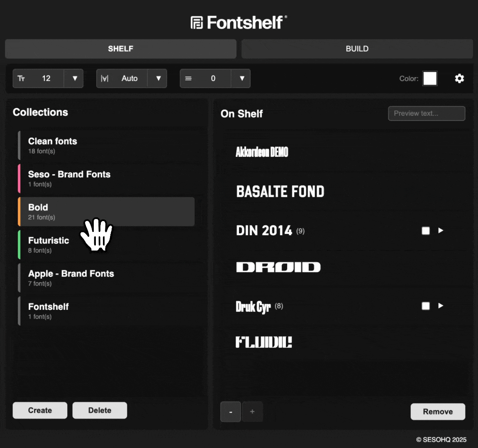The width and height of the screenshot is (478, 448).
Task: Open the letter spacing dropdown arrow
Action: click(x=158, y=78)
